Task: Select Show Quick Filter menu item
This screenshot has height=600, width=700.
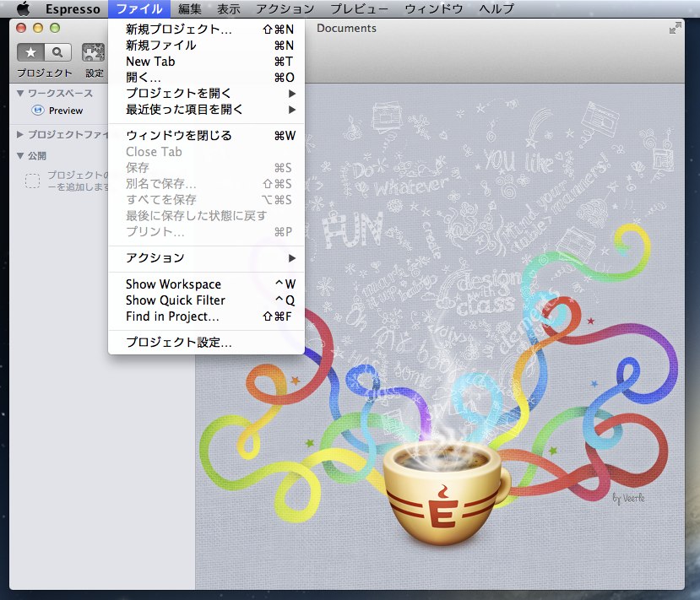Action: click(206, 300)
